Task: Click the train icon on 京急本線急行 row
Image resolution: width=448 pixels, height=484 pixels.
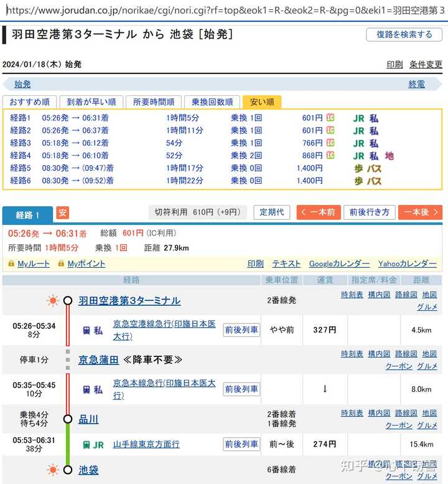Action: (86, 389)
